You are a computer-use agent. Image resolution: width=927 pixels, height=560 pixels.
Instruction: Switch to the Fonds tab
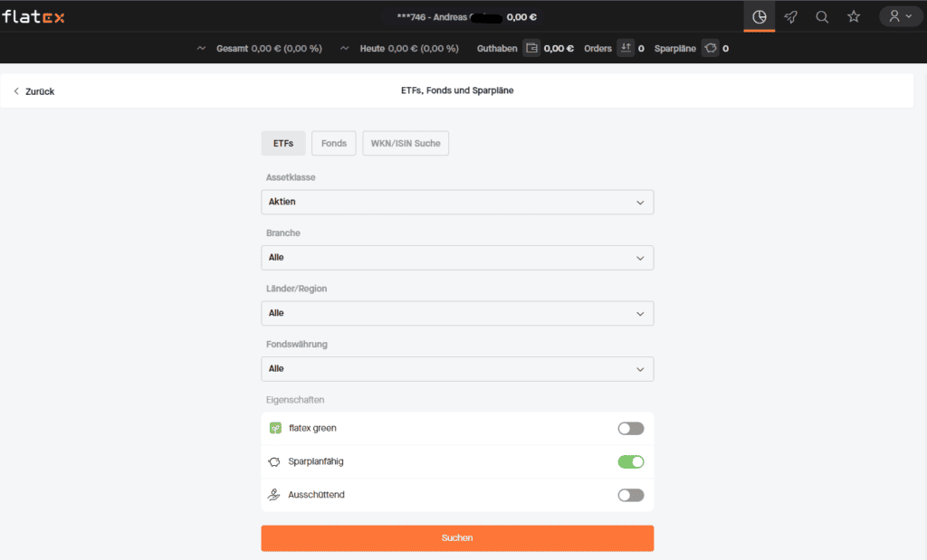pyautogui.click(x=333, y=144)
